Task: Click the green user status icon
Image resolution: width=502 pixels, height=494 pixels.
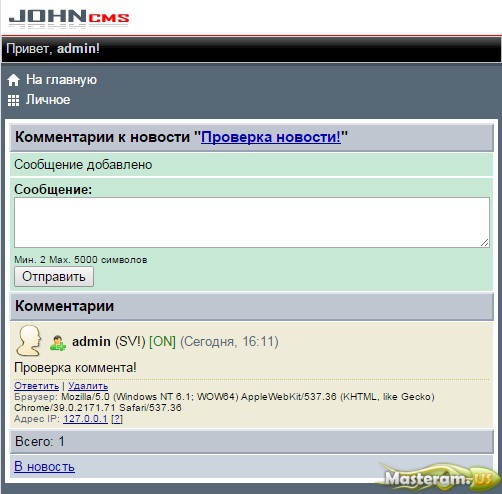Action: pos(58,343)
